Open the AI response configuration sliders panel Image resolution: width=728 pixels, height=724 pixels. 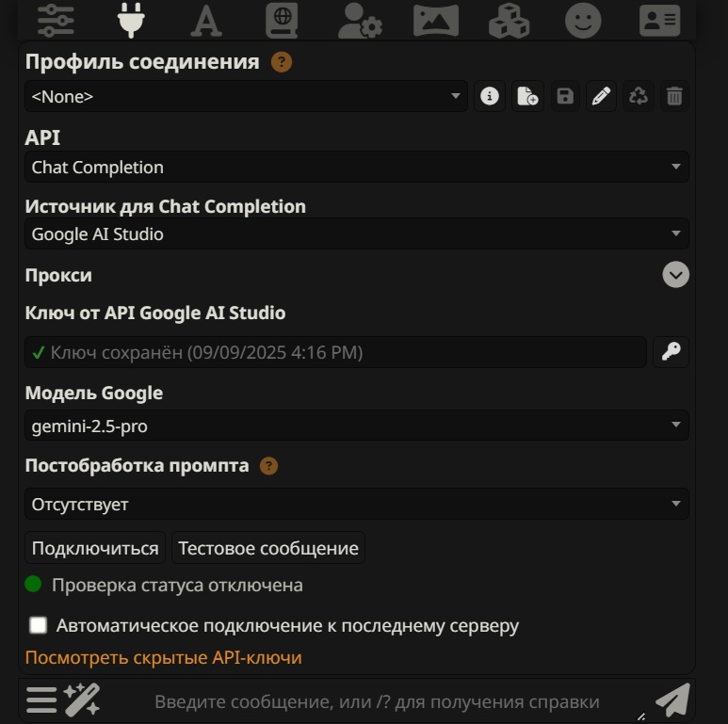click(x=56, y=20)
